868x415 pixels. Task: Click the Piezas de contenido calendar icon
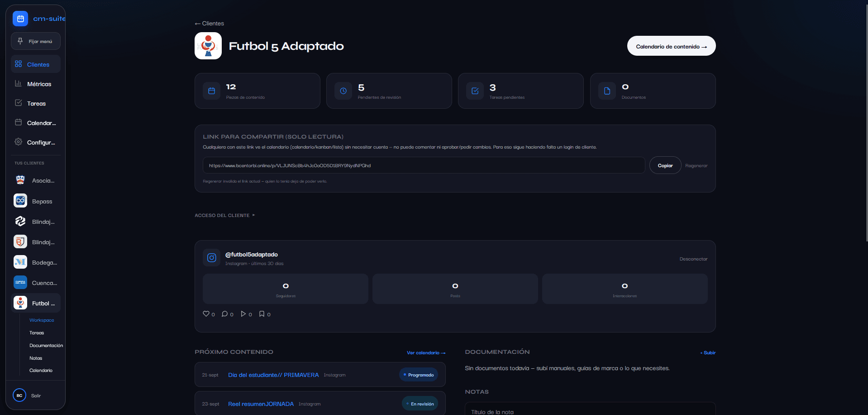(x=211, y=91)
